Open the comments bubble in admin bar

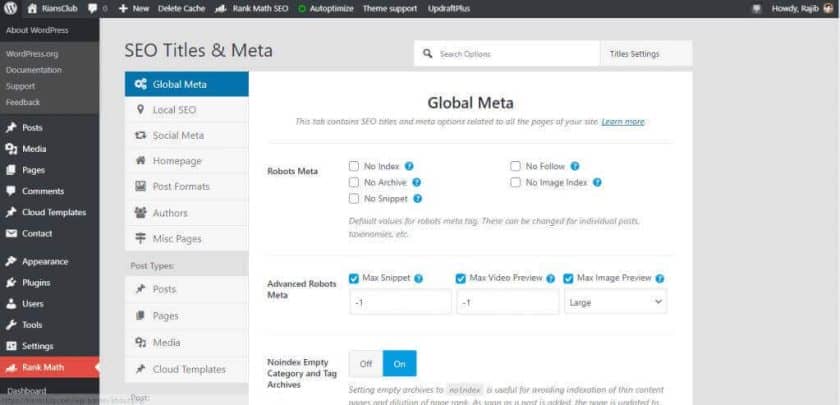click(x=93, y=9)
